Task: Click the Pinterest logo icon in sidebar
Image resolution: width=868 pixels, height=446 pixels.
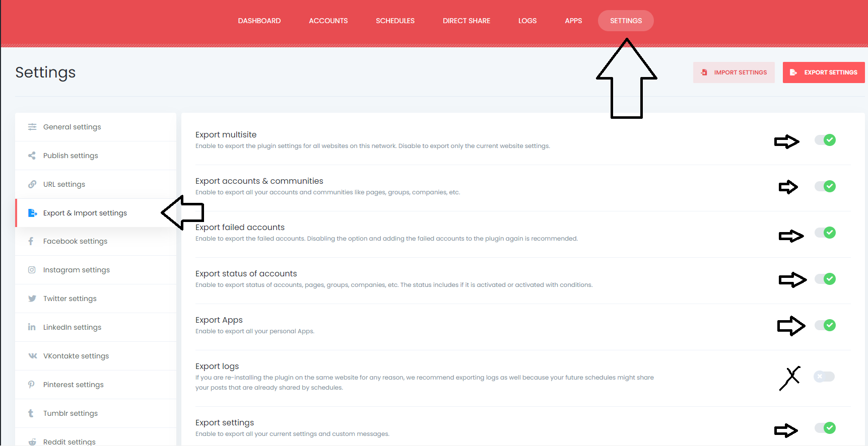Action: coord(31,385)
